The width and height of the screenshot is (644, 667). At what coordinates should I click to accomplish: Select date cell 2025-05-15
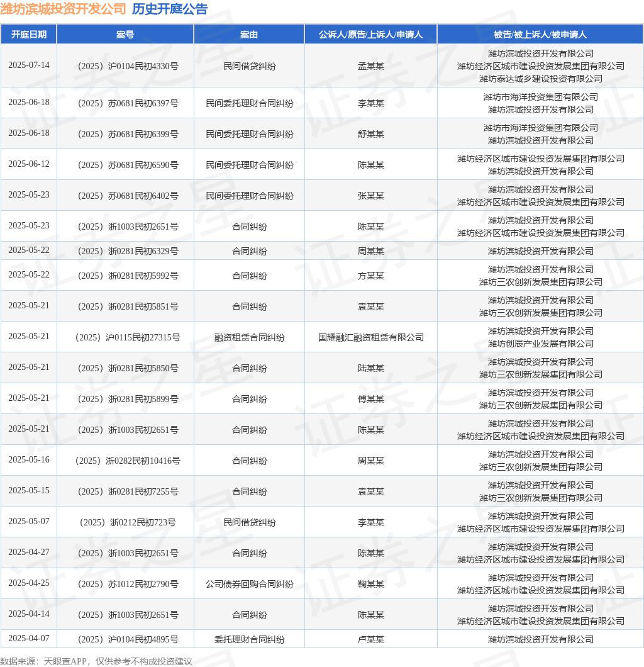(x=29, y=490)
